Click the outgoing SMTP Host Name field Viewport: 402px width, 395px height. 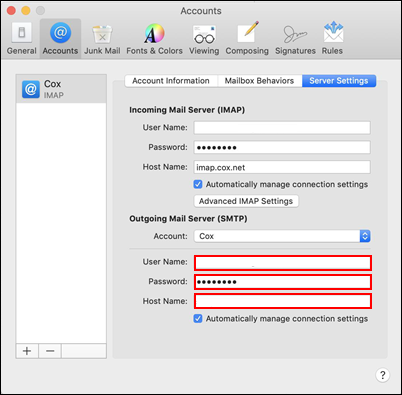tap(283, 301)
